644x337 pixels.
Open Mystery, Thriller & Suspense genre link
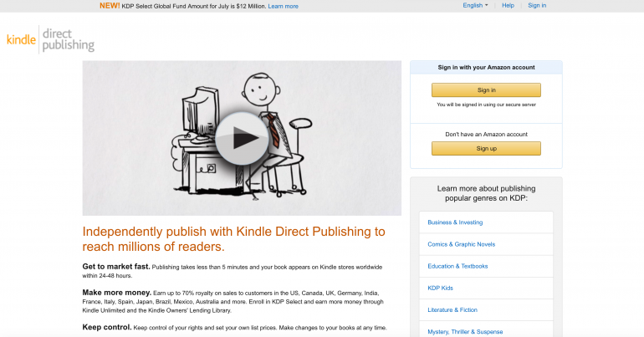(x=465, y=332)
